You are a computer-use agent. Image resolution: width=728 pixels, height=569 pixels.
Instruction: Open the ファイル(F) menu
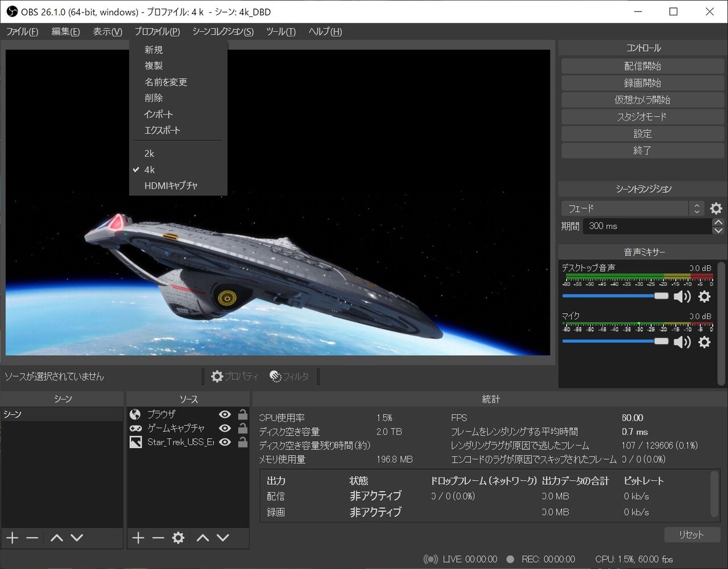coord(22,32)
